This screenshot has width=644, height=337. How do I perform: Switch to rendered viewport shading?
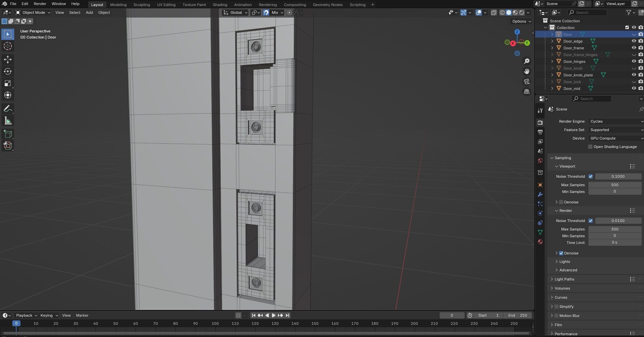(522, 13)
